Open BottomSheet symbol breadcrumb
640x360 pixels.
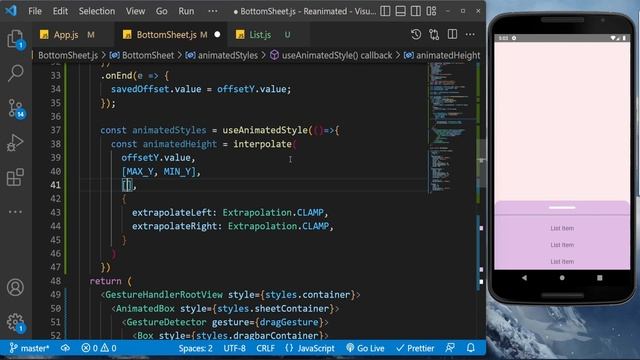pyautogui.click(x=142, y=55)
